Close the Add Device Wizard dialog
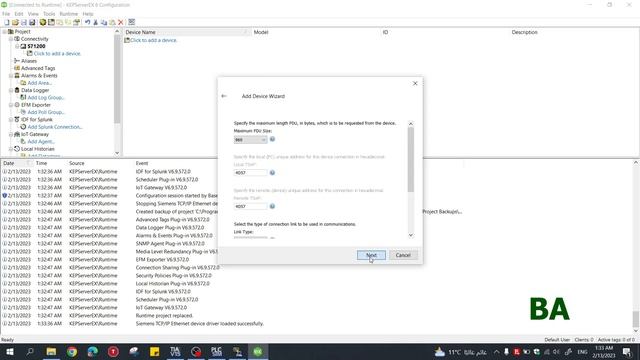Image resolution: width=640 pixels, height=360 pixels. pyautogui.click(x=415, y=83)
